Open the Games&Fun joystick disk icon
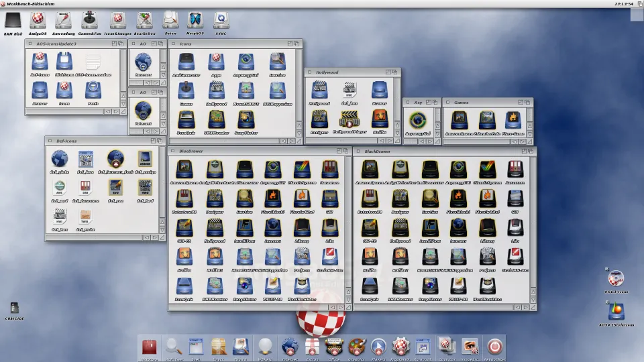 (89, 20)
